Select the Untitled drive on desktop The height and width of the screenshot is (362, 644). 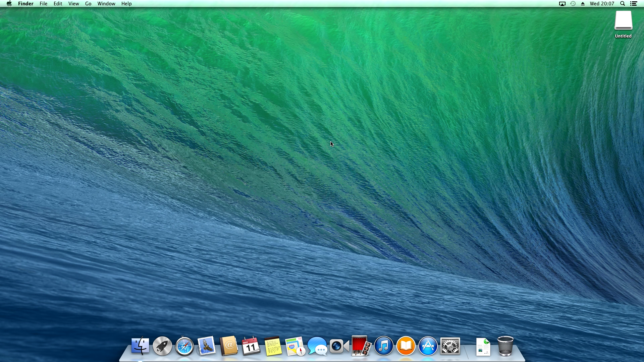(x=623, y=24)
